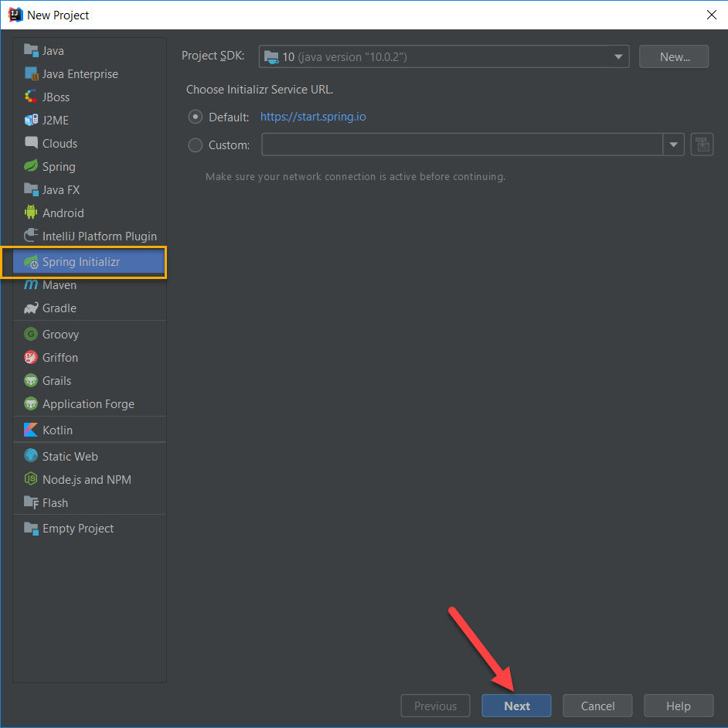Click the Help button
The height and width of the screenshot is (728, 728).
[x=679, y=706]
